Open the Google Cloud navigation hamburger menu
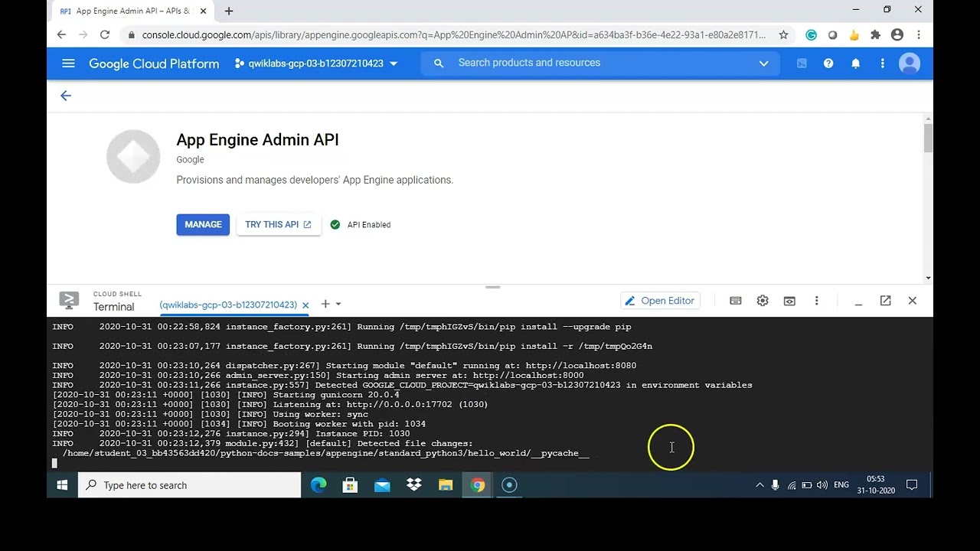Viewport: 980px width, 551px height. coord(68,64)
